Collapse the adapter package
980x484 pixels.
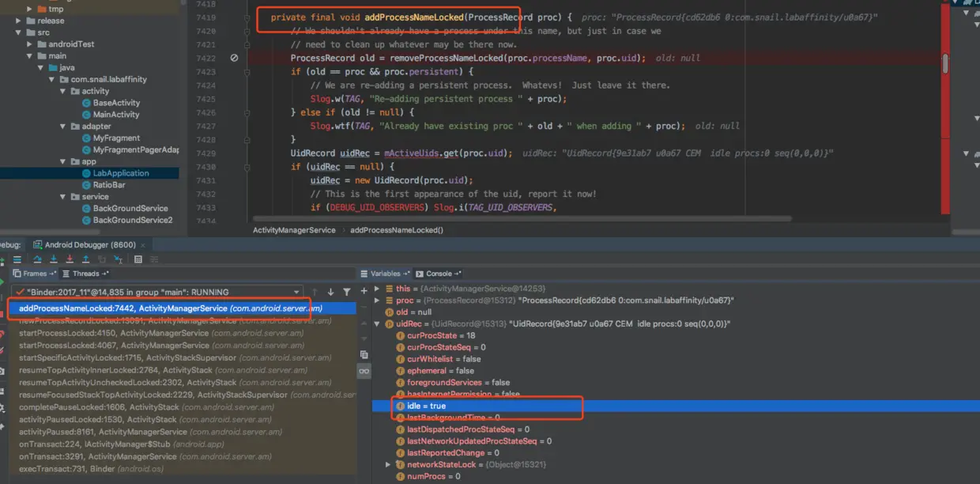point(63,126)
